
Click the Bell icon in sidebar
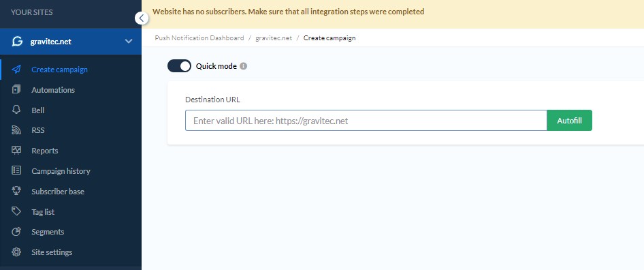(16, 110)
